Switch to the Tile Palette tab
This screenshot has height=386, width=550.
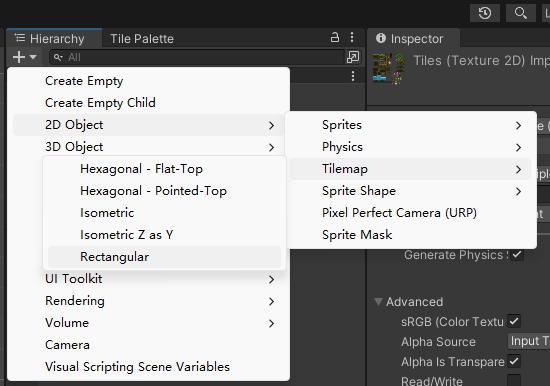[x=142, y=39]
